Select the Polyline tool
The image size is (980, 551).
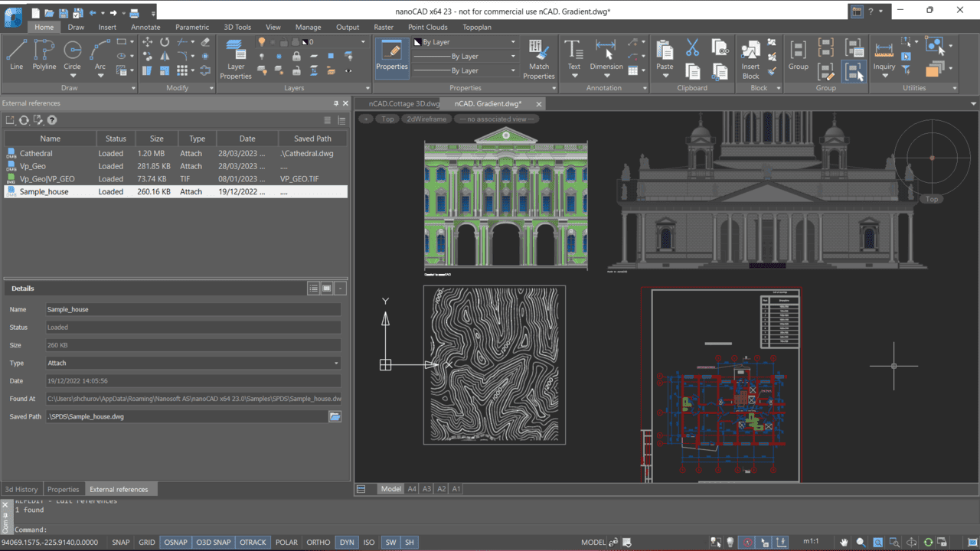pyautogui.click(x=44, y=54)
